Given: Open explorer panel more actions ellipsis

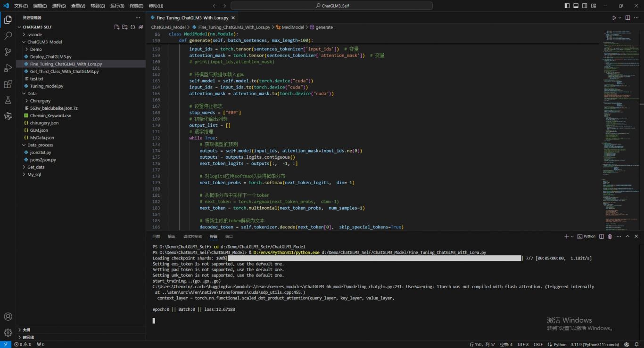Looking at the screenshot, I should click(138, 18).
